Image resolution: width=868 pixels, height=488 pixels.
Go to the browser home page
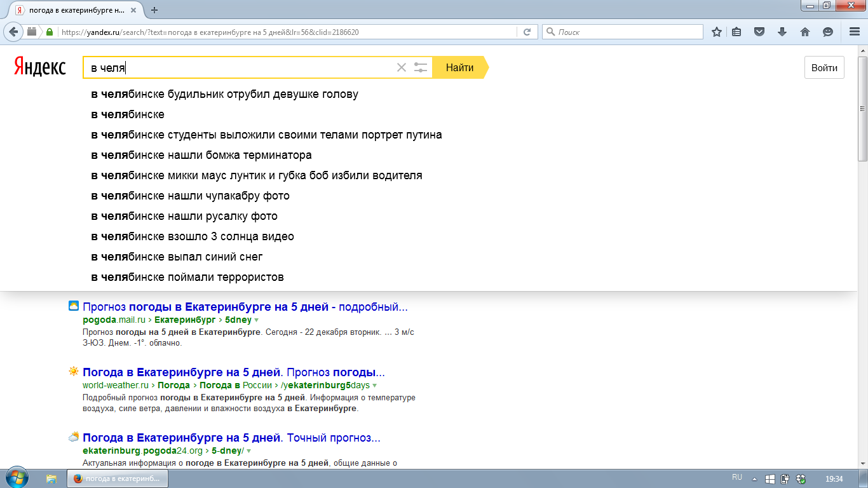coord(804,32)
